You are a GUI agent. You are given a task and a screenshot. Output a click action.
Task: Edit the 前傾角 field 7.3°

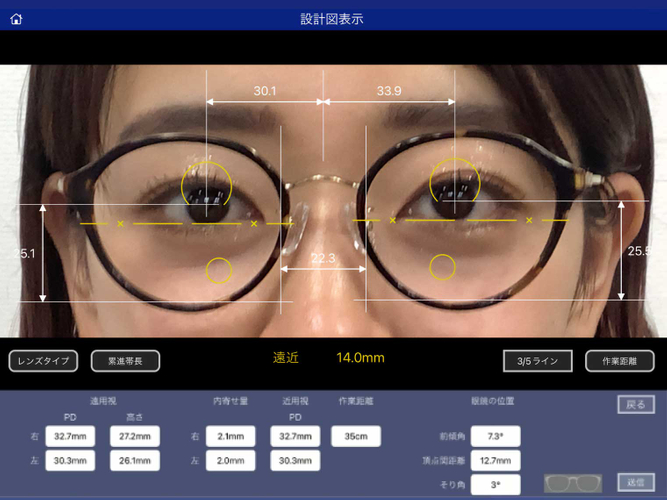(x=496, y=436)
